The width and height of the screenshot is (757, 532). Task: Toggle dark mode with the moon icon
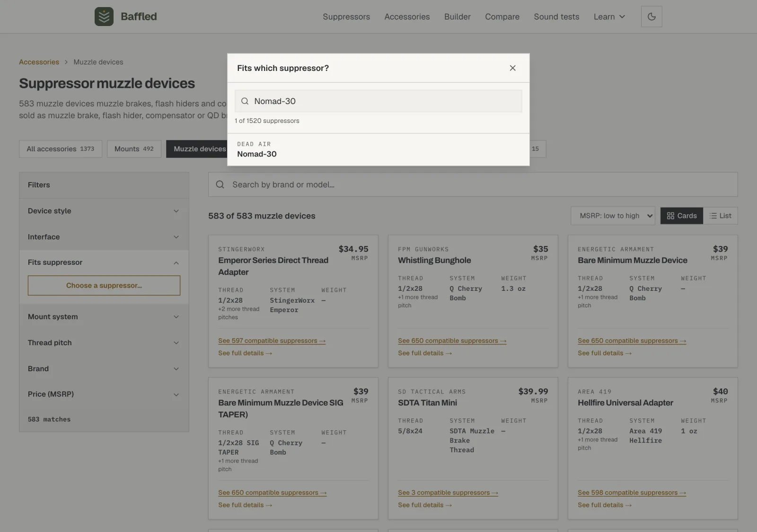coord(651,17)
